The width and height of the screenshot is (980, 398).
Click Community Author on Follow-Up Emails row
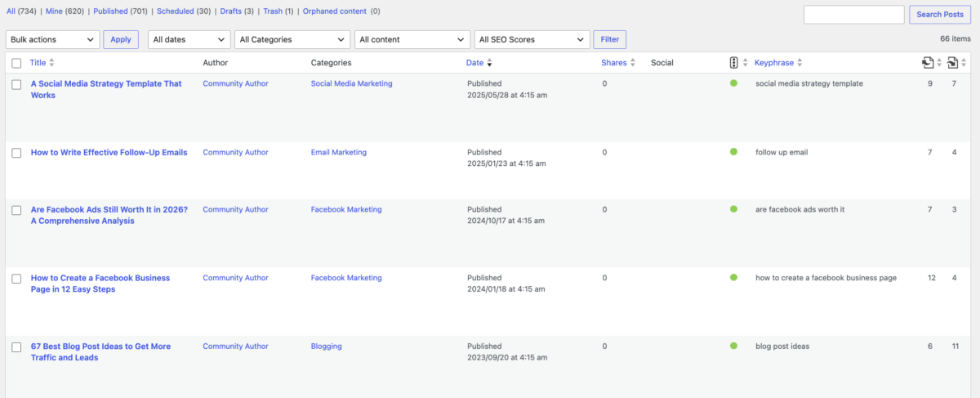235,152
